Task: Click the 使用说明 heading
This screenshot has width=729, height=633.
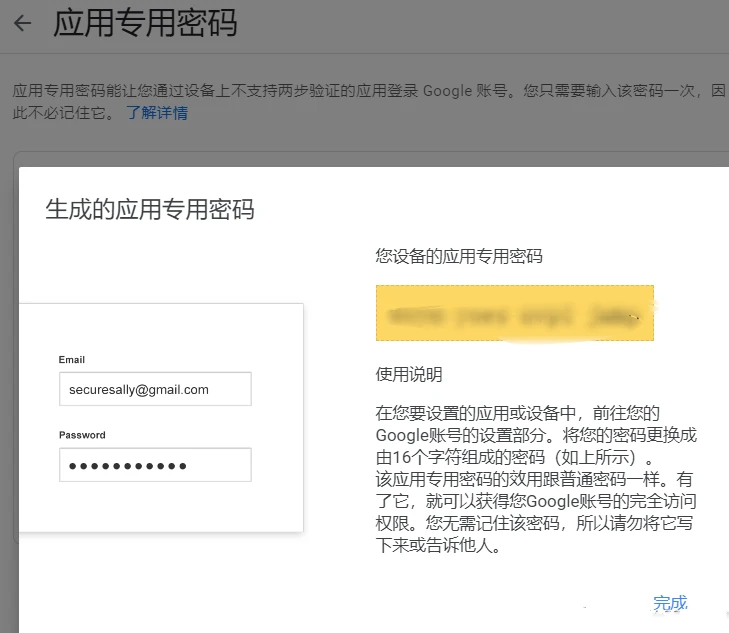Action: [409, 374]
